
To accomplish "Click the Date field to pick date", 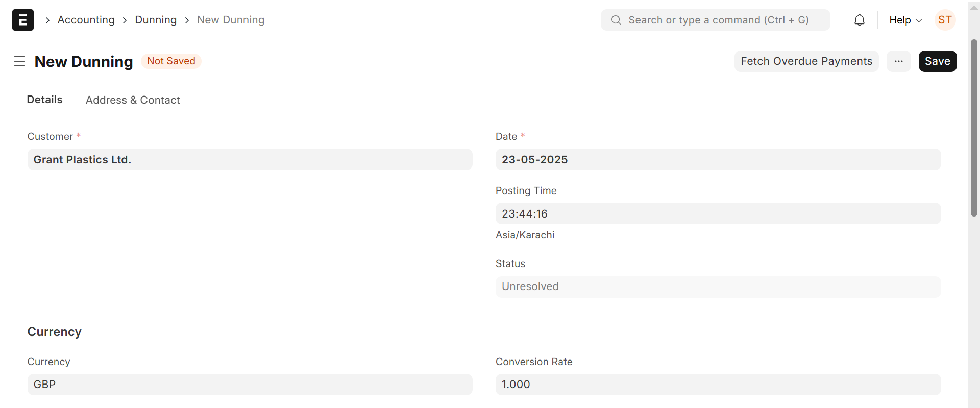I will pyautogui.click(x=718, y=160).
